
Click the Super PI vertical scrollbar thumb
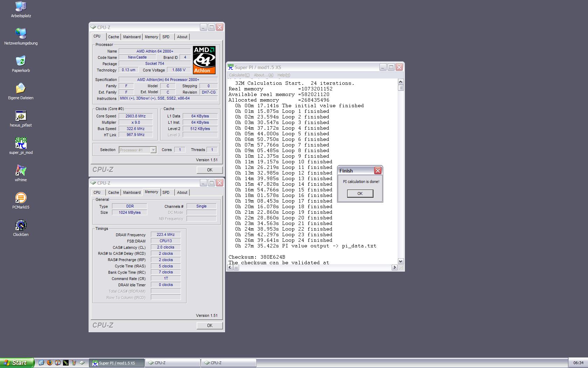tap(401, 88)
